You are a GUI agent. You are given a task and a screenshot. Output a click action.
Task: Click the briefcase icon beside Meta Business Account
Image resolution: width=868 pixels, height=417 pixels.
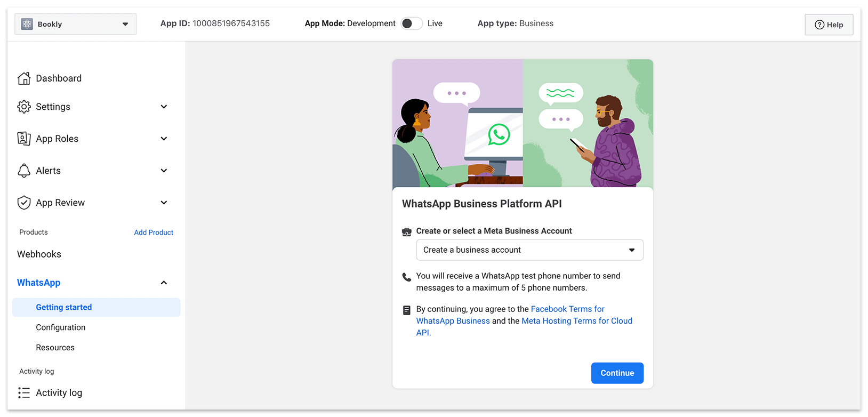click(x=407, y=232)
